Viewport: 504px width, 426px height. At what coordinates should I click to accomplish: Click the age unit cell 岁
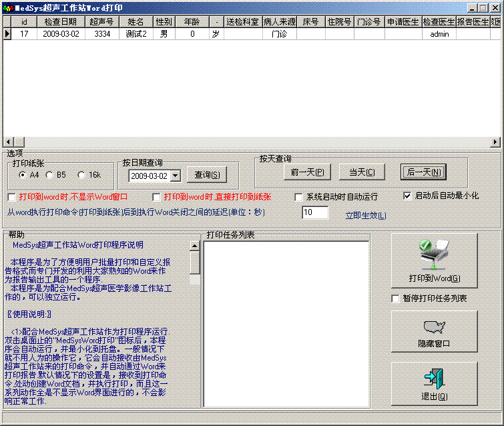(x=216, y=34)
